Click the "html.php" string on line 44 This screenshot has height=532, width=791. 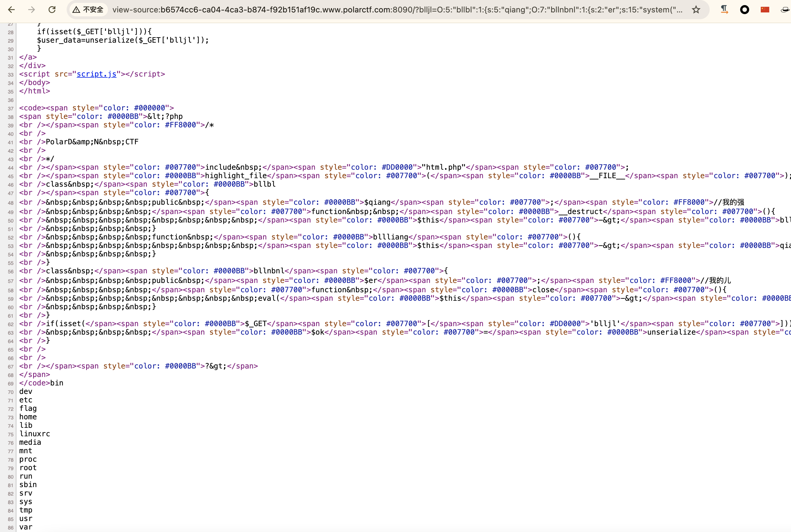tap(444, 167)
